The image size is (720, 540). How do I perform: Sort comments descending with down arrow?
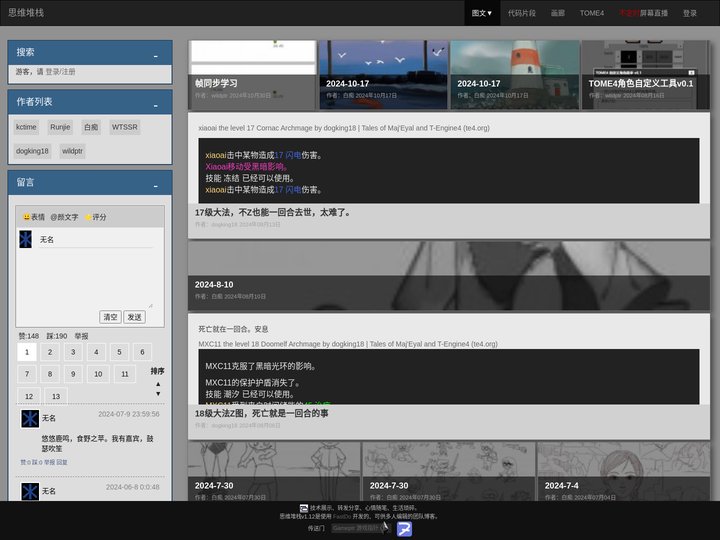[158, 394]
